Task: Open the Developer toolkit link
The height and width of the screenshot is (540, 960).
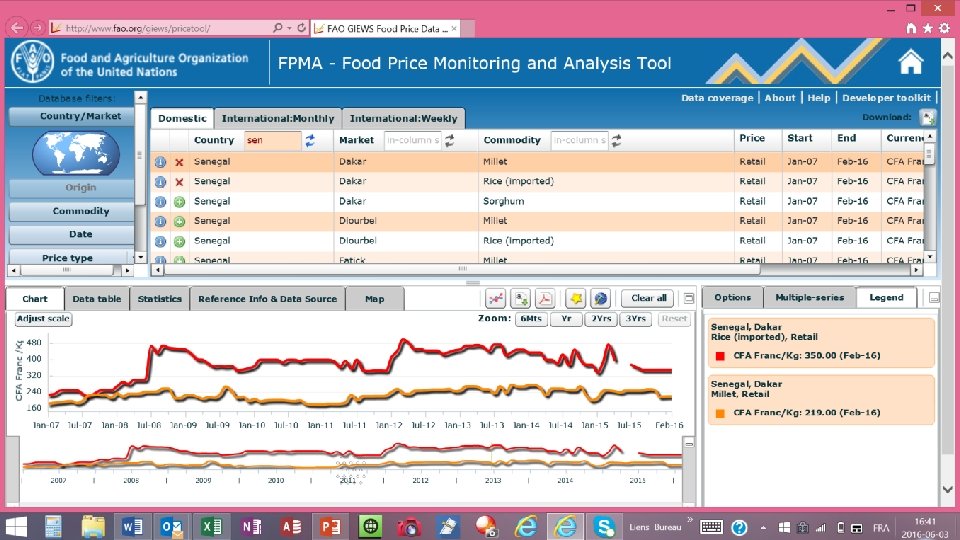Action: (886, 98)
